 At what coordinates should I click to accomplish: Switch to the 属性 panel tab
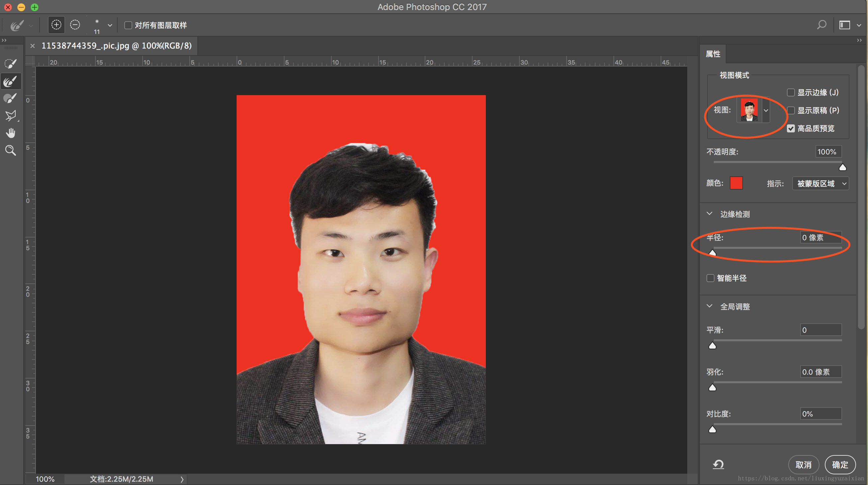(x=713, y=54)
